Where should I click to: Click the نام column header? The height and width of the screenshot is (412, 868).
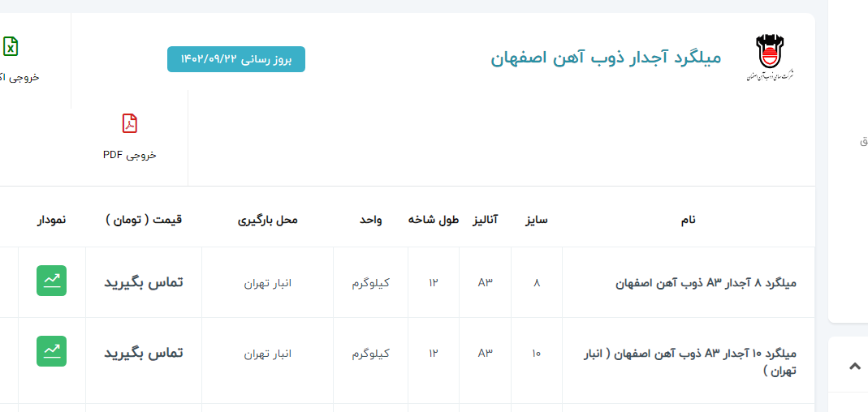click(688, 220)
